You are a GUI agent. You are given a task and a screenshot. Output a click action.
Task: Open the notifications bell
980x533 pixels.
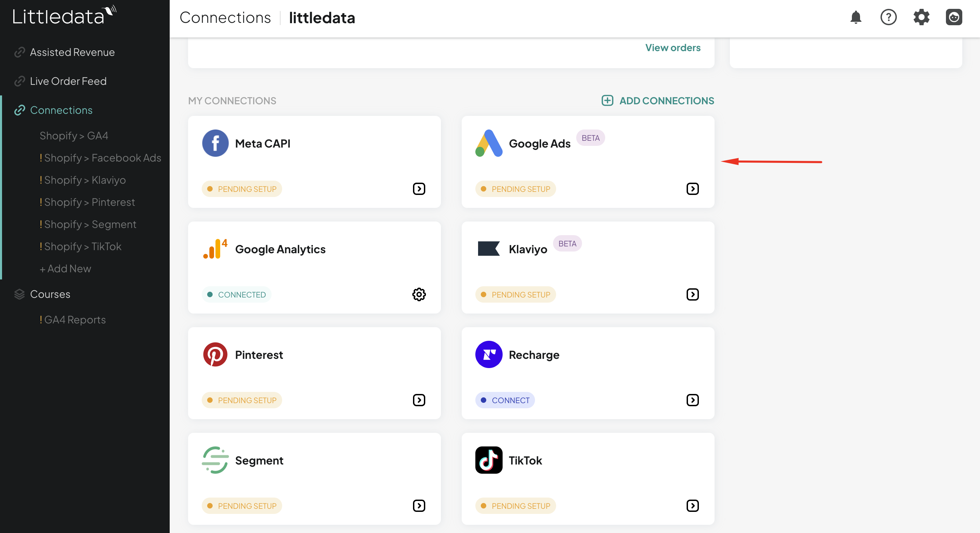[856, 17]
